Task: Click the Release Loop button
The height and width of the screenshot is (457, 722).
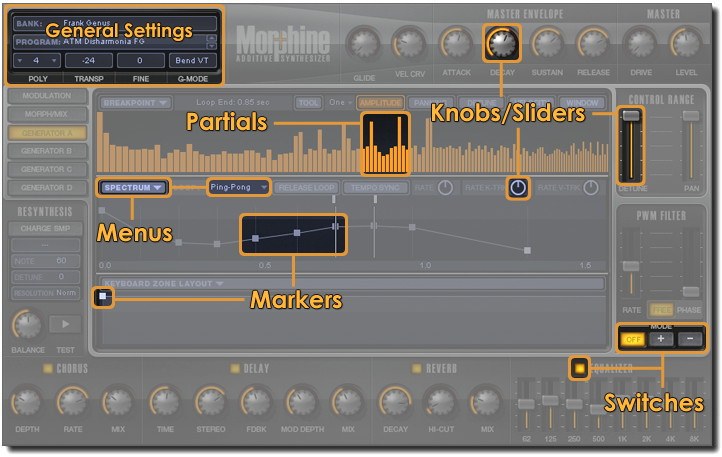Action: [307, 187]
